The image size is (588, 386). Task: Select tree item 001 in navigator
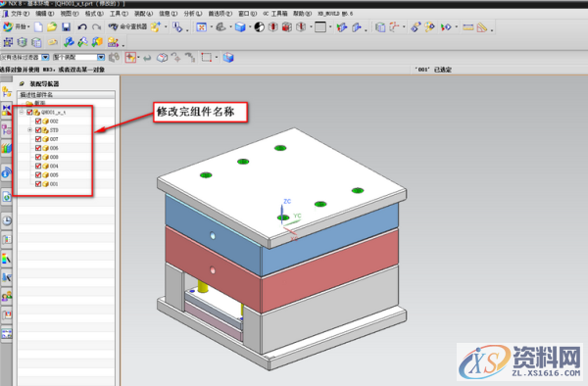click(x=54, y=184)
